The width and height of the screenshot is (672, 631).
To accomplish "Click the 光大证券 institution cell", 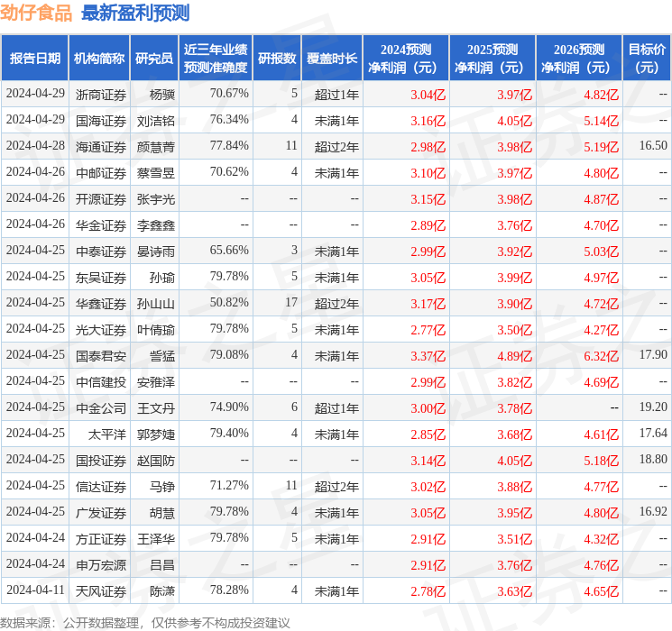I will (x=101, y=329).
